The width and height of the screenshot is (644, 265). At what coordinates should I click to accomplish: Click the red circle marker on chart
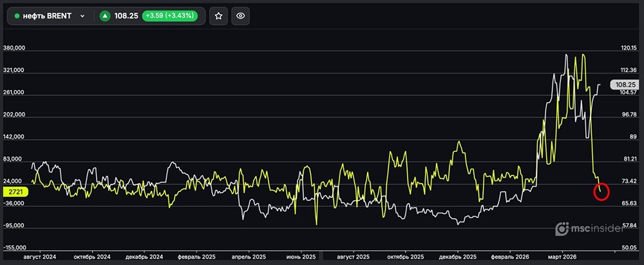(601, 191)
